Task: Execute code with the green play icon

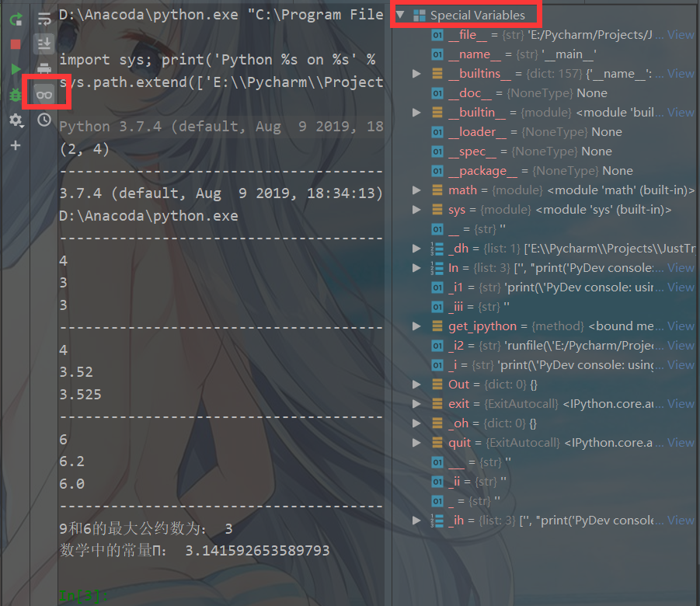Action: (x=16, y=69)
